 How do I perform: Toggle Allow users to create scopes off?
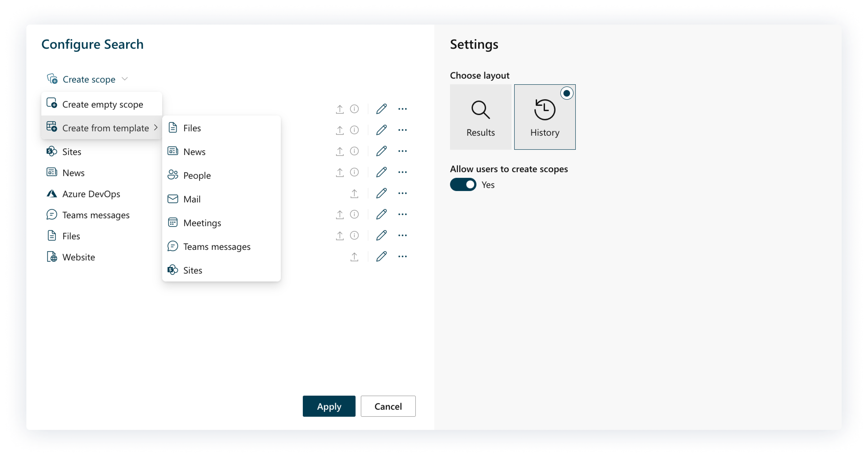[463, 185]
